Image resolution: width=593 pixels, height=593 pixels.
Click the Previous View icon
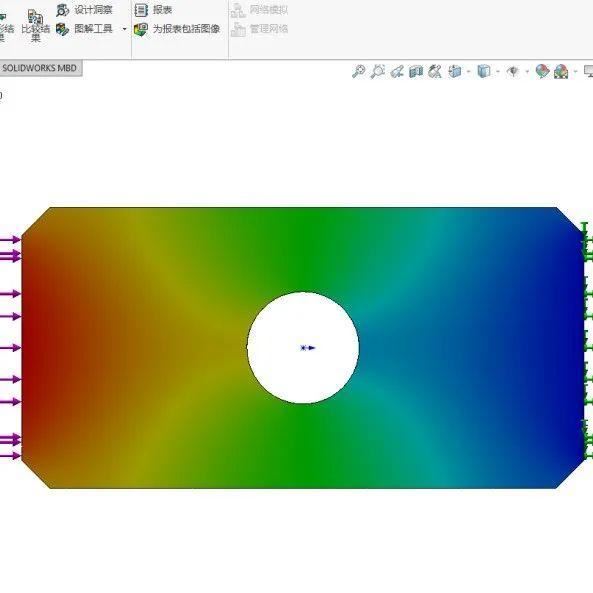(x=397, y=71)
